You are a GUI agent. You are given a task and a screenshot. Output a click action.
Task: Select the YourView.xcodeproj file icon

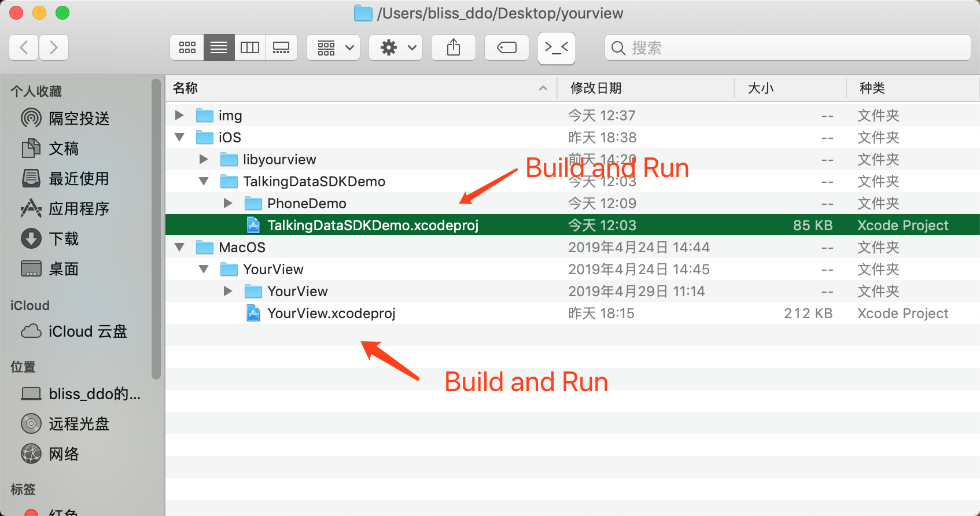[x=253, y=313]
